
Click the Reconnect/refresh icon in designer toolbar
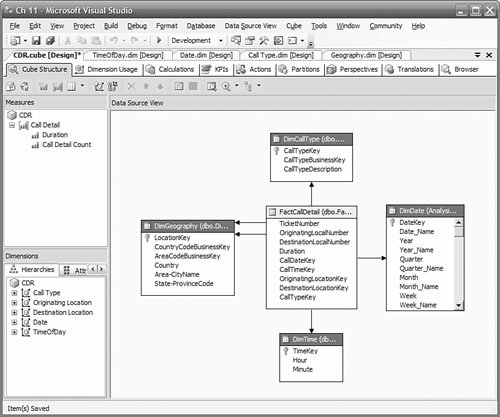[x=25, y=87]
